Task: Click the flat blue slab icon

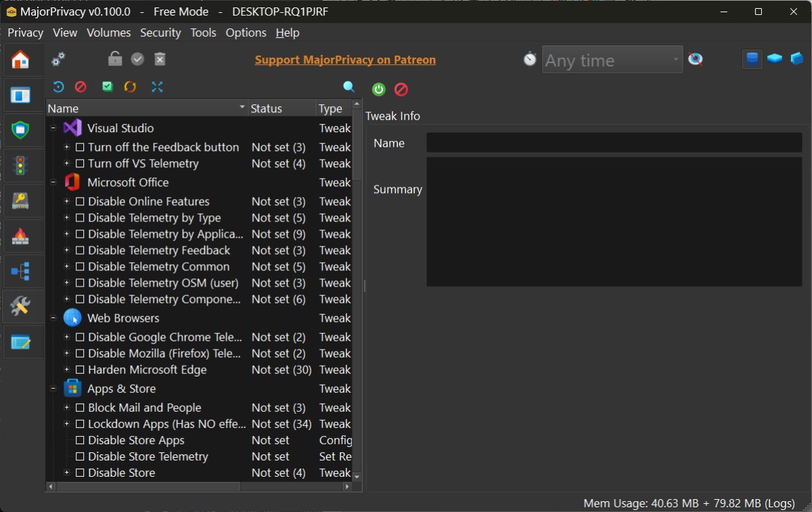Action: [775, 60]
